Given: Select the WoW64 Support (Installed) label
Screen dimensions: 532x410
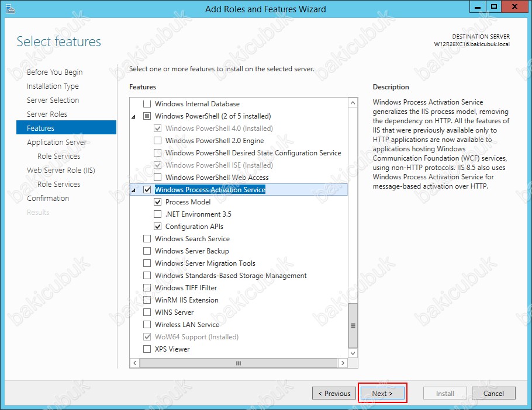Looking at the screenshot, I should click(x=196, y=337).
